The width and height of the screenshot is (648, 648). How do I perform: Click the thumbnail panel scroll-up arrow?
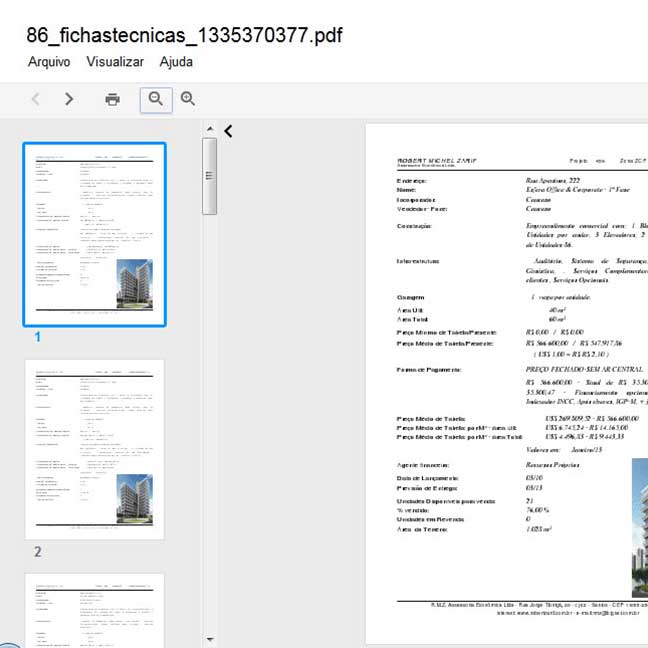pos(210,128)
